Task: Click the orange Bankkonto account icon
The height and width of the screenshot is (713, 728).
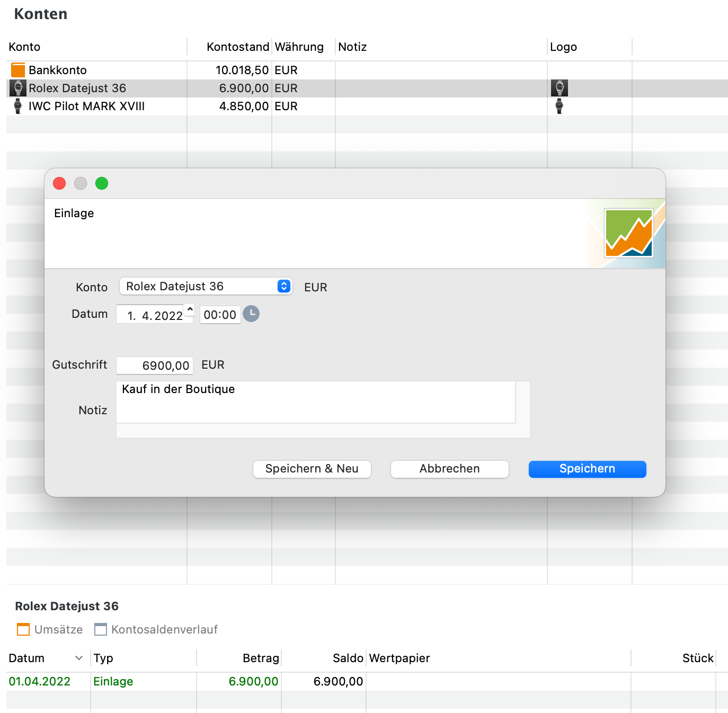Action: (18, 70)
